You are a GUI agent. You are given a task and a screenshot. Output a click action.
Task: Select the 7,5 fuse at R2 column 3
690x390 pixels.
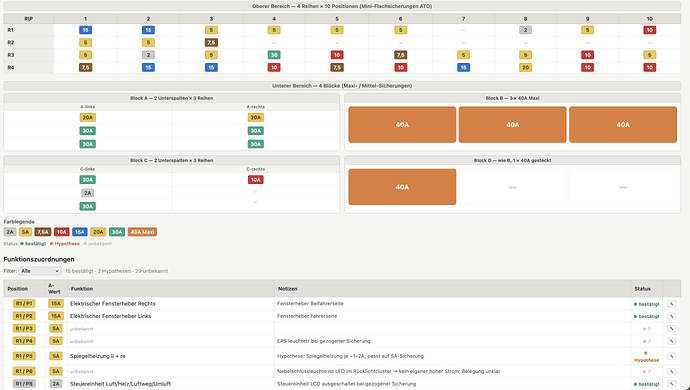pos(211,43)
